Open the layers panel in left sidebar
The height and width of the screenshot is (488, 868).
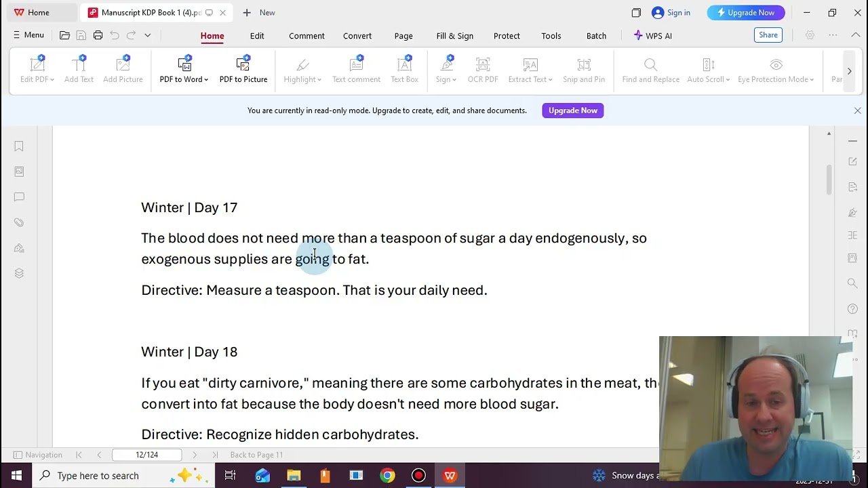click(x=19, y=273)
